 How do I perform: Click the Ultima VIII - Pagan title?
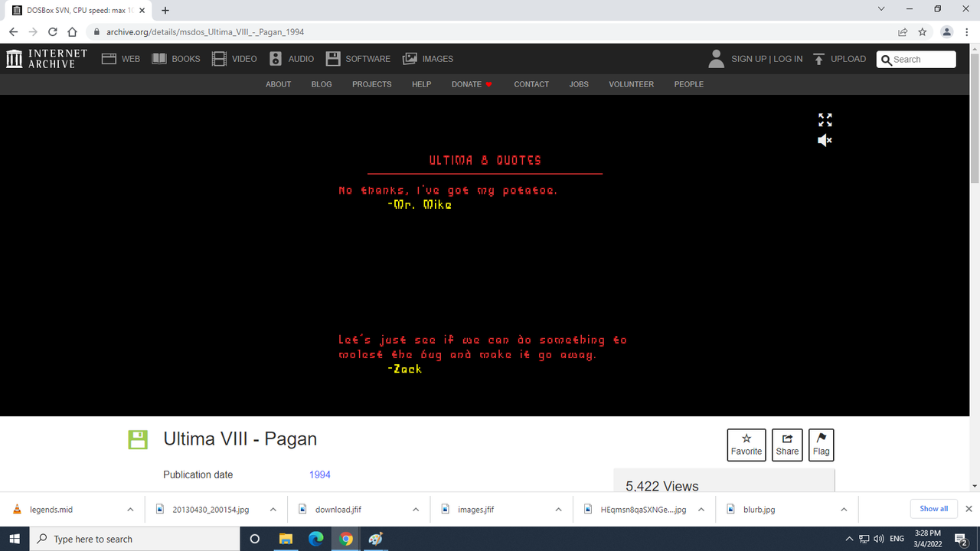pos(240,439)
